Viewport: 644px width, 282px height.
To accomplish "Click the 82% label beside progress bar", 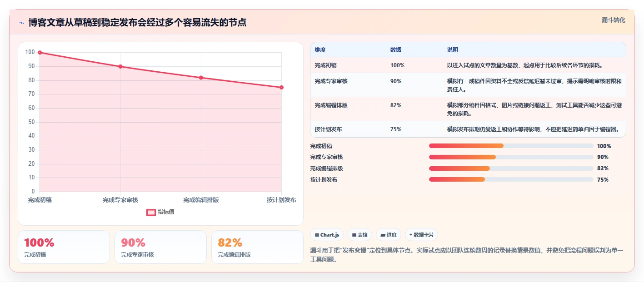I will pos(603,168).
